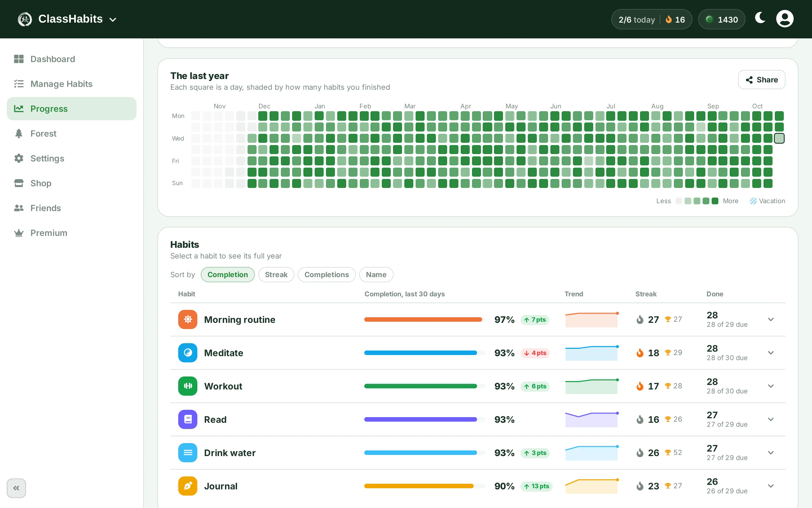Click the ClassHabits logo icon
Image resolution: width=812 pixels, height=508 pixels.
(25, 19)
